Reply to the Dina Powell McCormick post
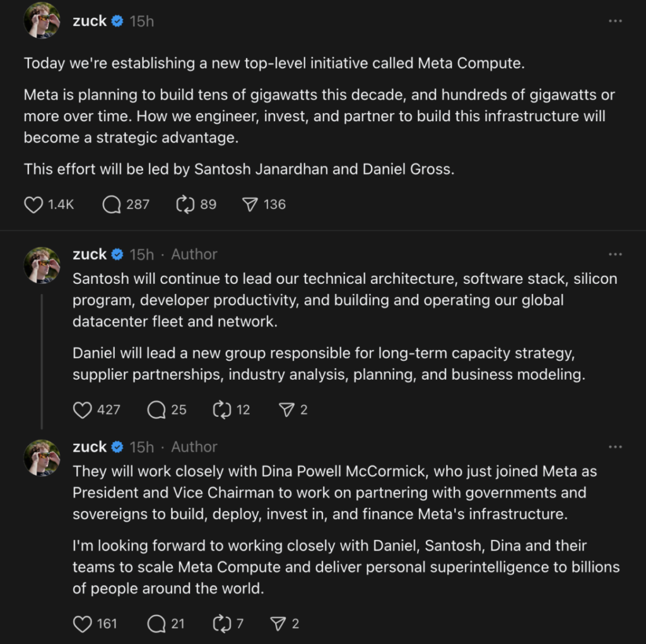This screenshot has height=644, width=646. pyautogui.click(x=156, y=624)
